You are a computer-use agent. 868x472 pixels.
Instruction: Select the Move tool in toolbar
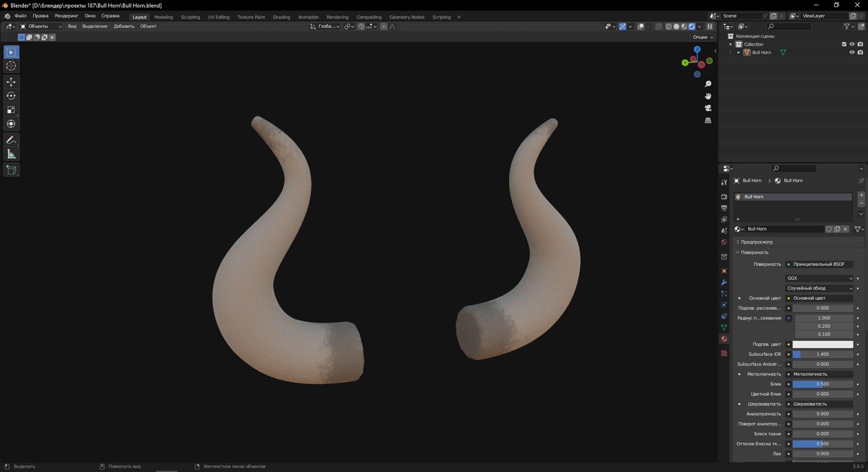click(x=11, y=82)
